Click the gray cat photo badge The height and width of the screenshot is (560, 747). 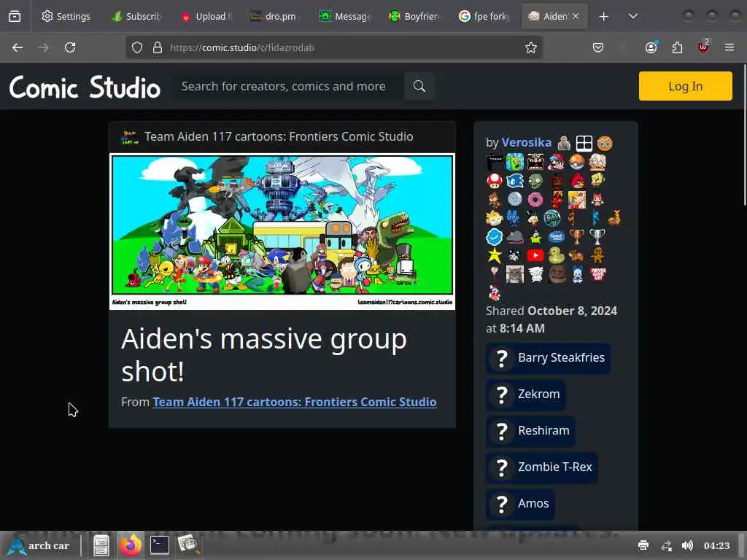pyautogui.click(x=515, y=274)
